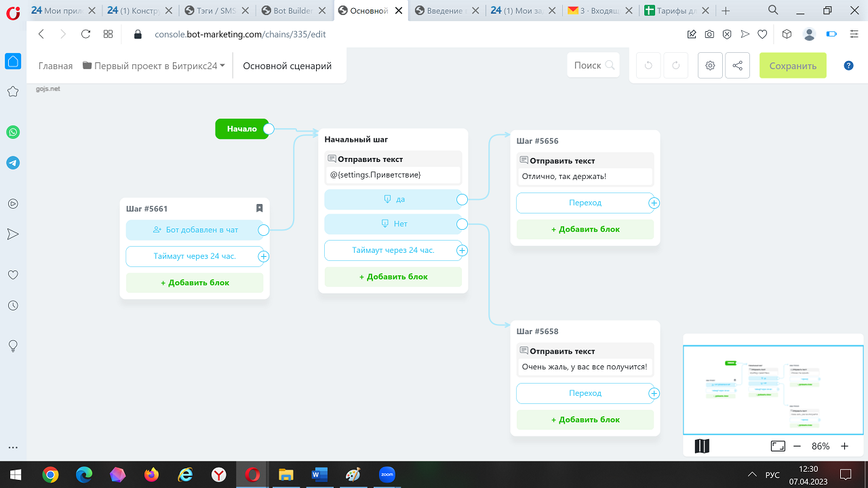Open the blue help question mark

[x=848, y=66]
